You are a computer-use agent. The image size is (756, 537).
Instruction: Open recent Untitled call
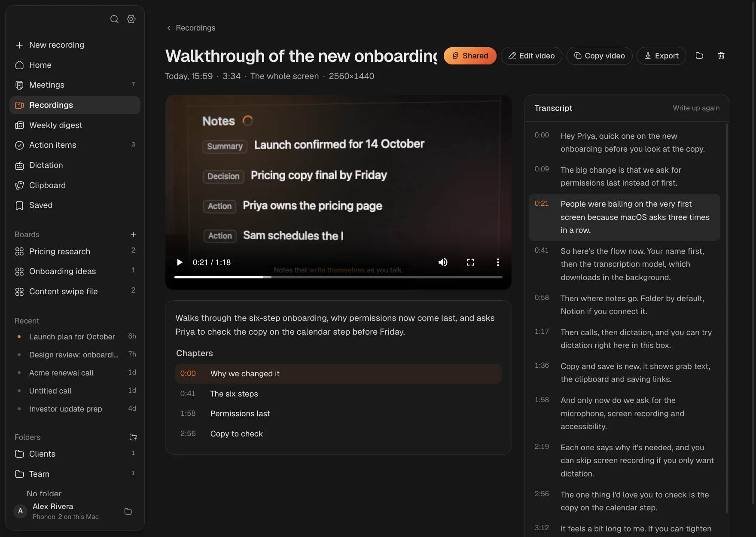75,391
